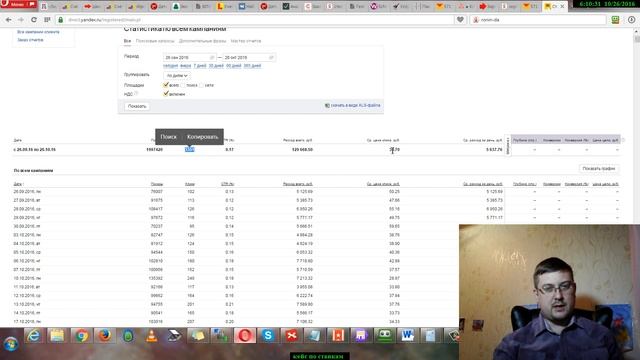Open the green robot-face app in taskbar
The image size is (640, 360).
pos(384,336)
